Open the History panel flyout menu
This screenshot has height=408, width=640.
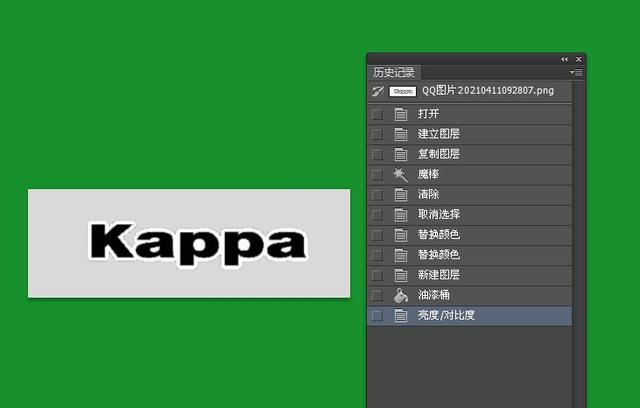coord(576,73)
